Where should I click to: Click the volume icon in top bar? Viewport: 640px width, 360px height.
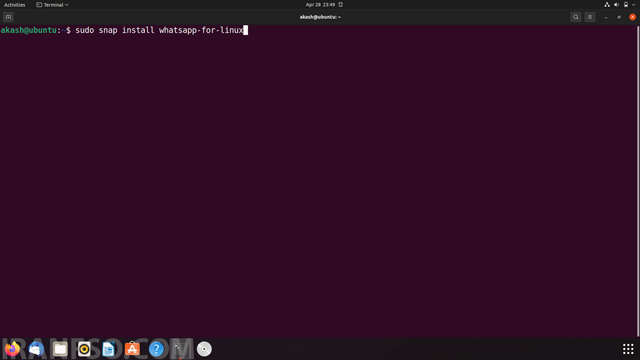pyautogui.click(x=616, y=5)
